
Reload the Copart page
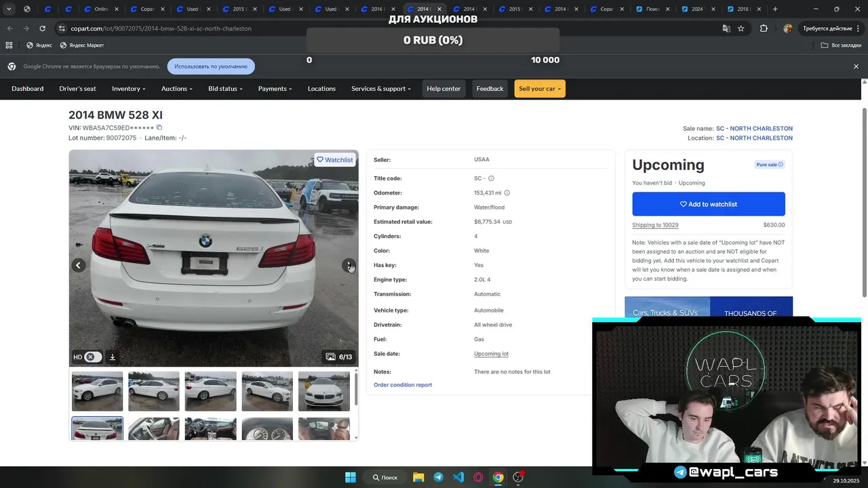42,28
